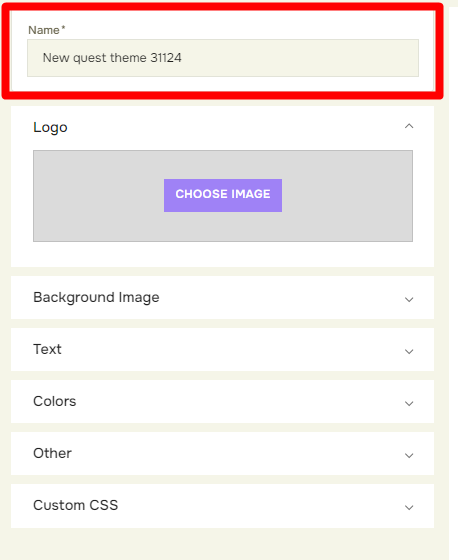
Task: Expand Background Image with its down chevron
Action: [x=409, y=299]
